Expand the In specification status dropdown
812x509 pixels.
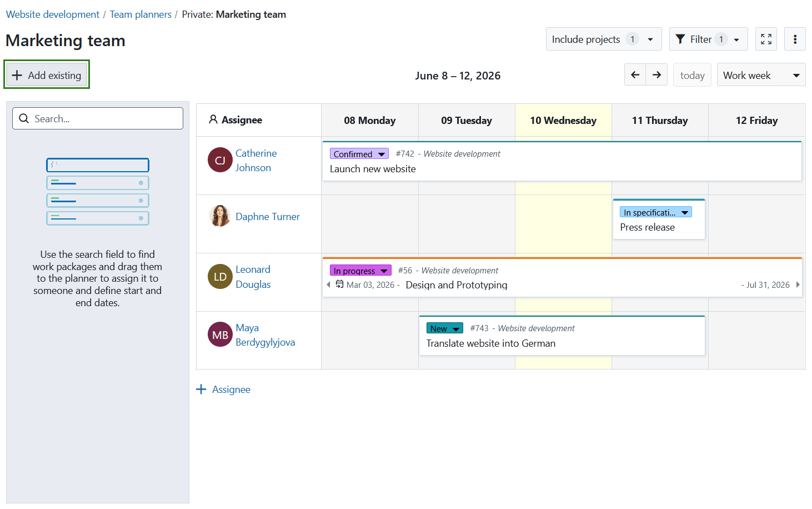pos(655,212)
